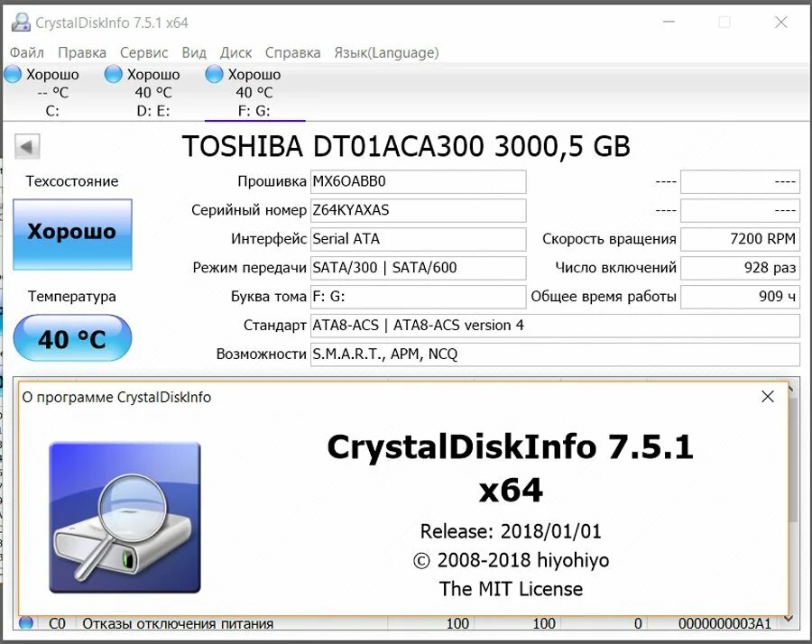This screenshot has width=812, height=644.
Task: Click the Температура label
Action: click(x=72, y=297)
